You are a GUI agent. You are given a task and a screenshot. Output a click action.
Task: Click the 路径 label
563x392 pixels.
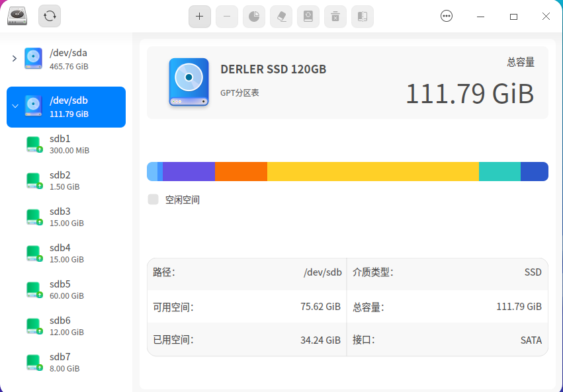(x=164, y=272)
